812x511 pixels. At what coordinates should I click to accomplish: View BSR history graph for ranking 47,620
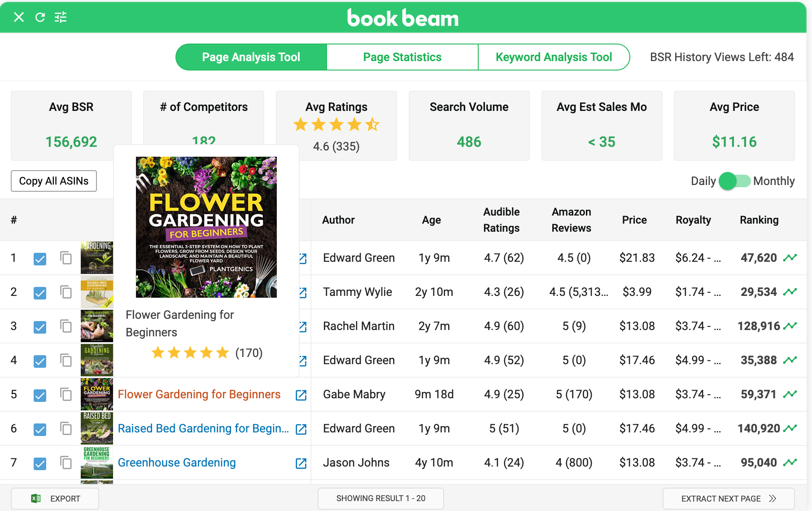click(791, 258)
